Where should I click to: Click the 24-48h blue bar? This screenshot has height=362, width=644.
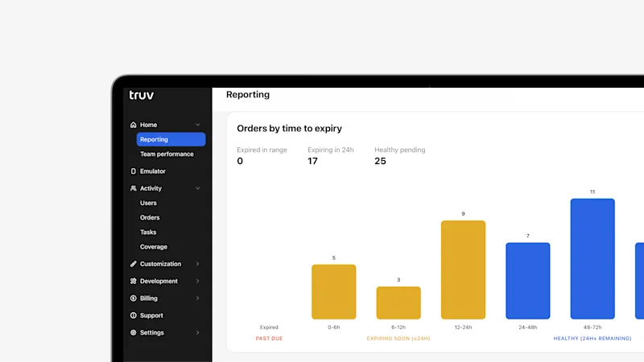pos(528,281)
